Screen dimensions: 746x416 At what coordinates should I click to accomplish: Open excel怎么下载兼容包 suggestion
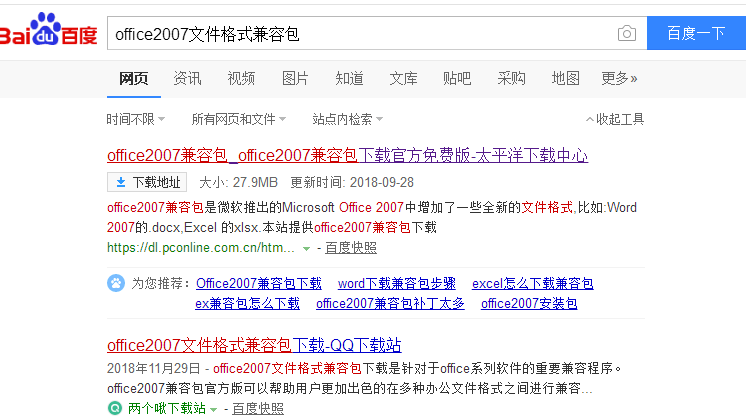[532, 283]
